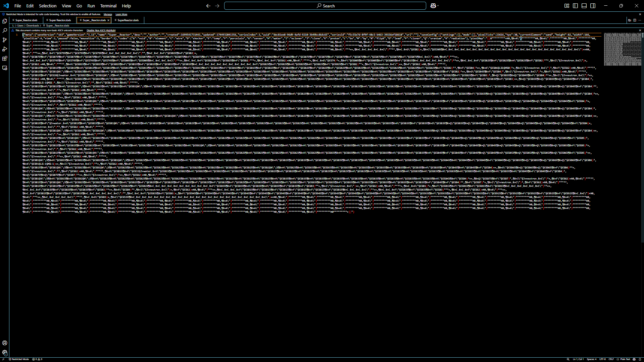Open the notifications bell
The height and width of the screenshot is (362, 644).
[640, 359]
